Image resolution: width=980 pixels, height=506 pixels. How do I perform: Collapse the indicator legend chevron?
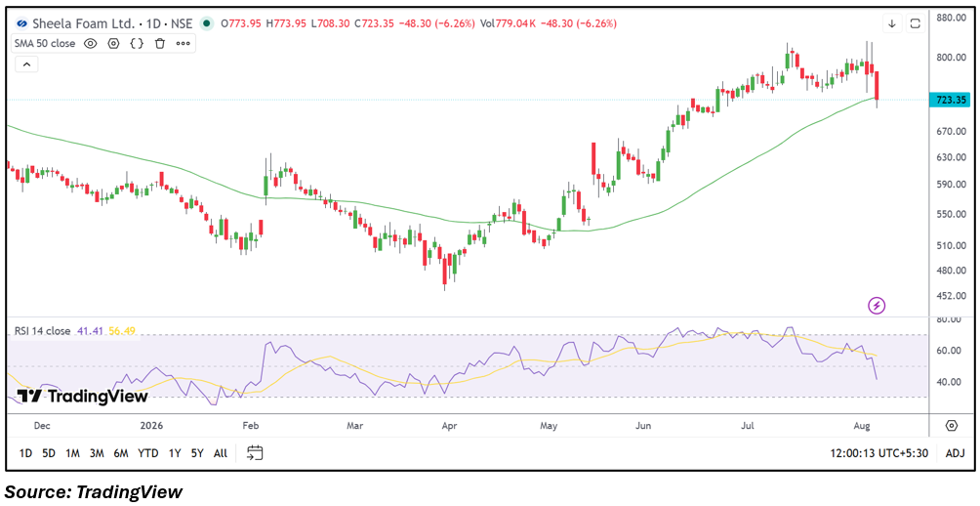tap(27, 63)
